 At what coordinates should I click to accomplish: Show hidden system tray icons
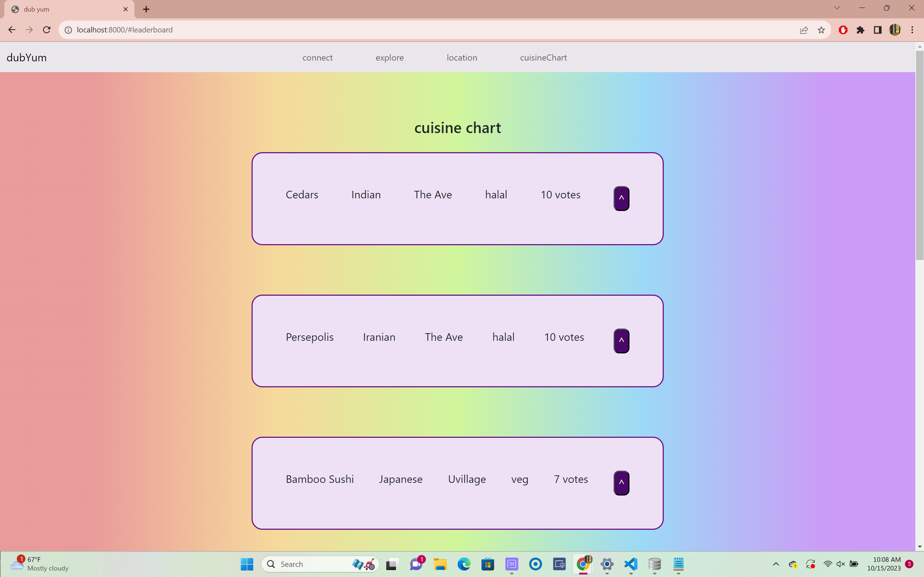pyautogui.click(x=775, y=564)
